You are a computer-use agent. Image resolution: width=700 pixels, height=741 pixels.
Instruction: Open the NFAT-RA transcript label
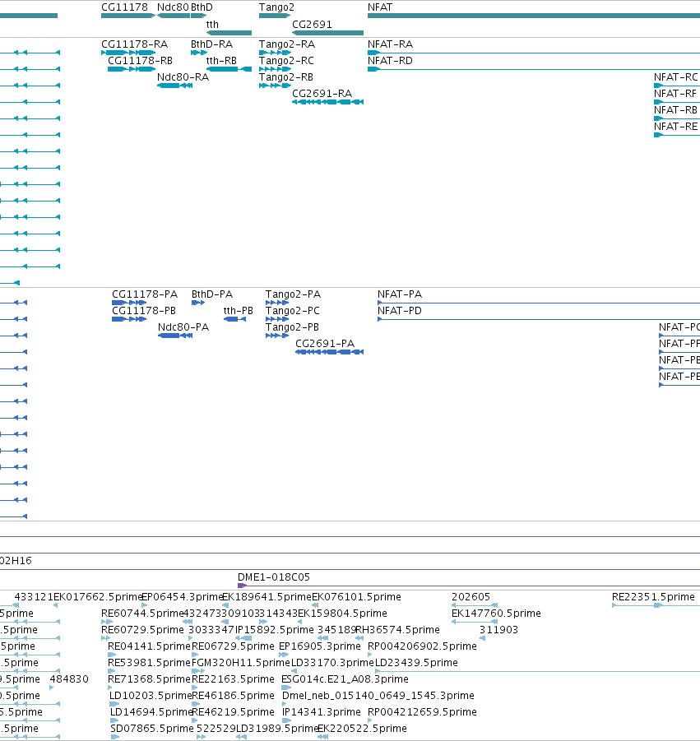pyautogui.click(x=390, y=44)
